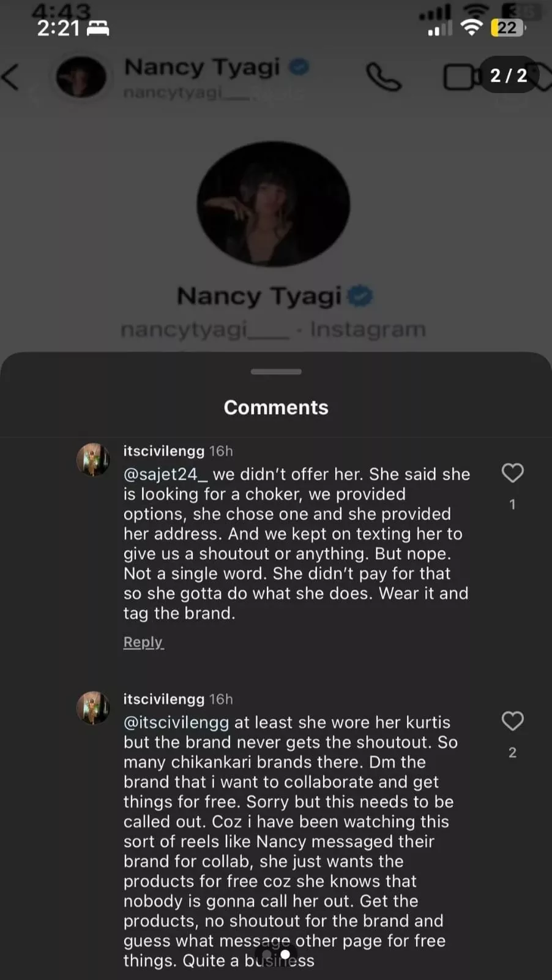The height and width of the screenshot is (980, 552).
Task: Tap the itscivilengg username on first comment
Action: click(163, 451)
